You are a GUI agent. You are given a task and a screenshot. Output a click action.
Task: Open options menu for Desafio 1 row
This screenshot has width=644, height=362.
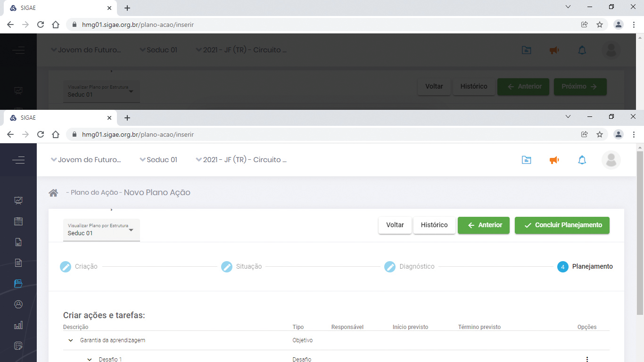[587, 359]
